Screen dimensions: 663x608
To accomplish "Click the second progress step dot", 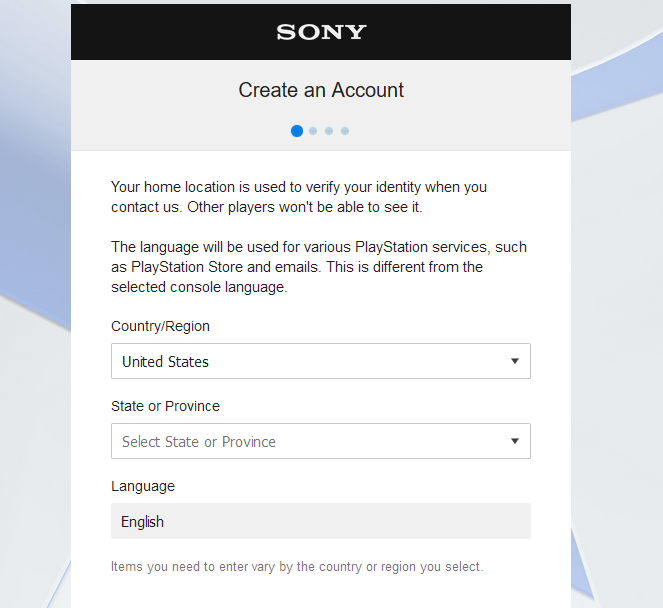I will click(x=313, y=131).
